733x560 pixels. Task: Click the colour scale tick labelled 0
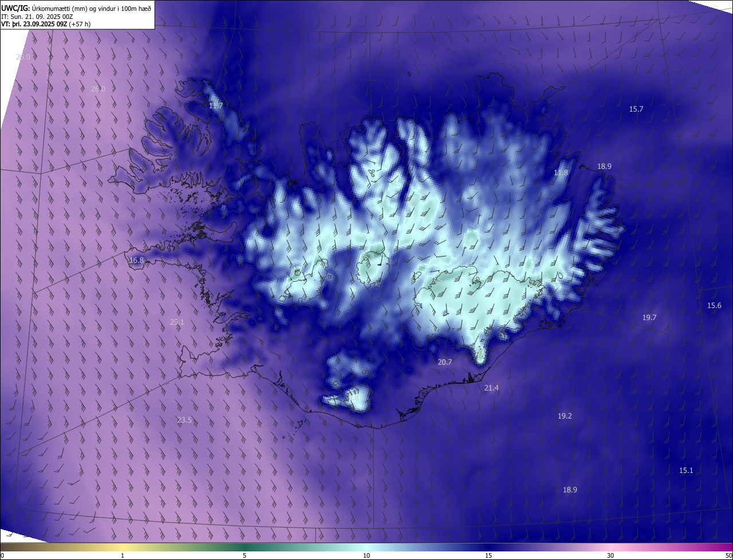[x=2, y=555]
